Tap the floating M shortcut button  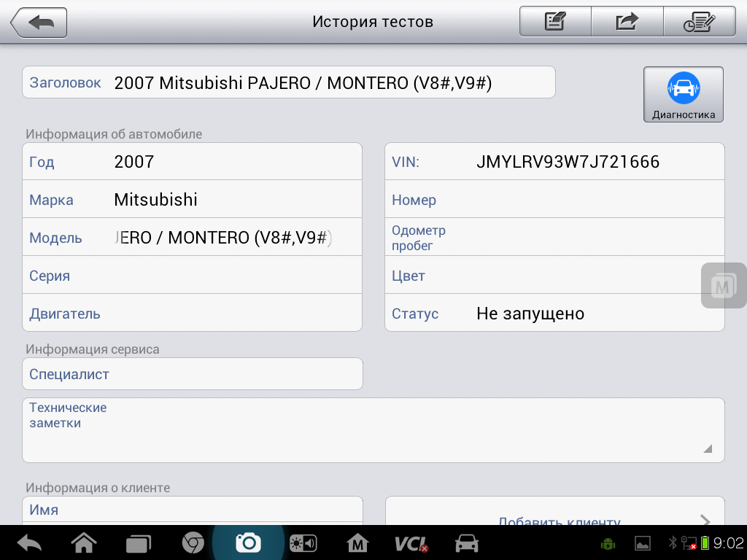723,285
